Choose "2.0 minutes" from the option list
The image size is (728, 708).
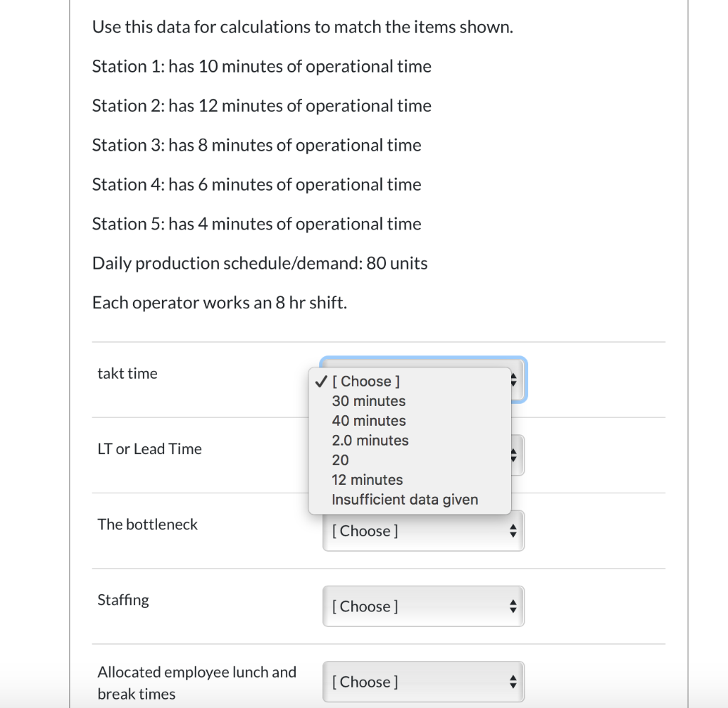pos(370,441)
